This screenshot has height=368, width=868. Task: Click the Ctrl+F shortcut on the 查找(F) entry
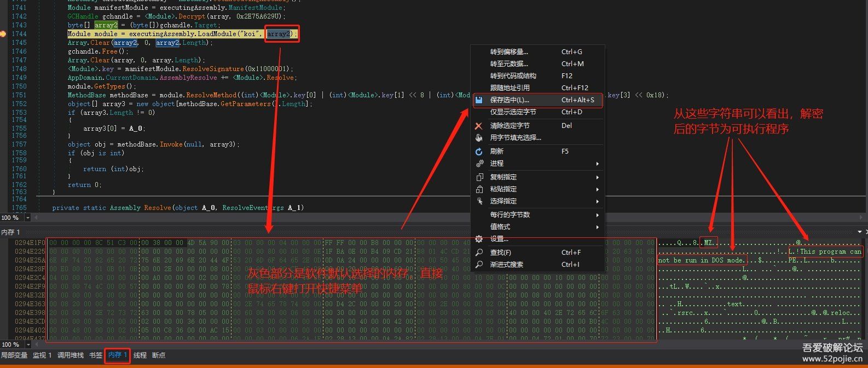tap(571, 253)
